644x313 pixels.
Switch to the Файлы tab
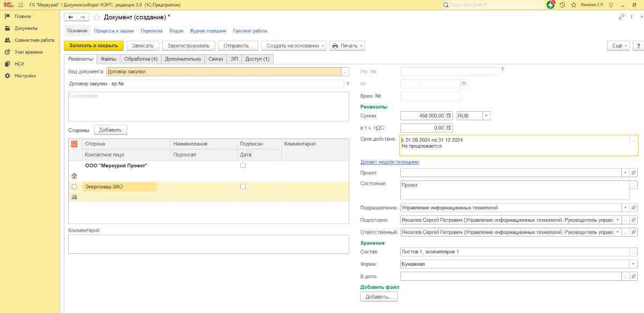tap(108, 59)
